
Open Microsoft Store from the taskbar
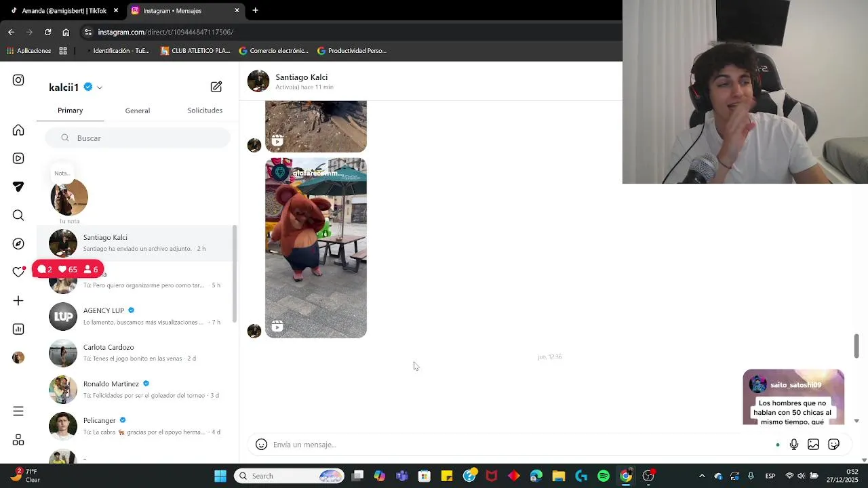[x=425, y=476]
